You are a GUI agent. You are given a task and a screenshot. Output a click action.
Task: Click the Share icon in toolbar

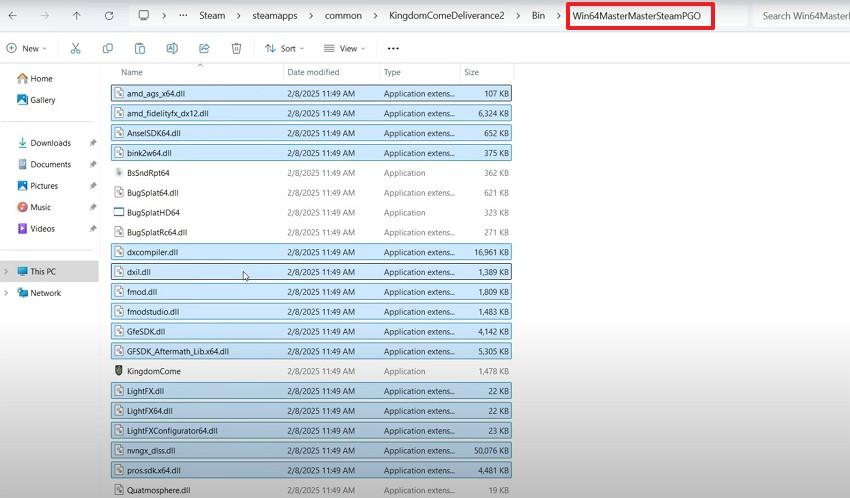204,48
